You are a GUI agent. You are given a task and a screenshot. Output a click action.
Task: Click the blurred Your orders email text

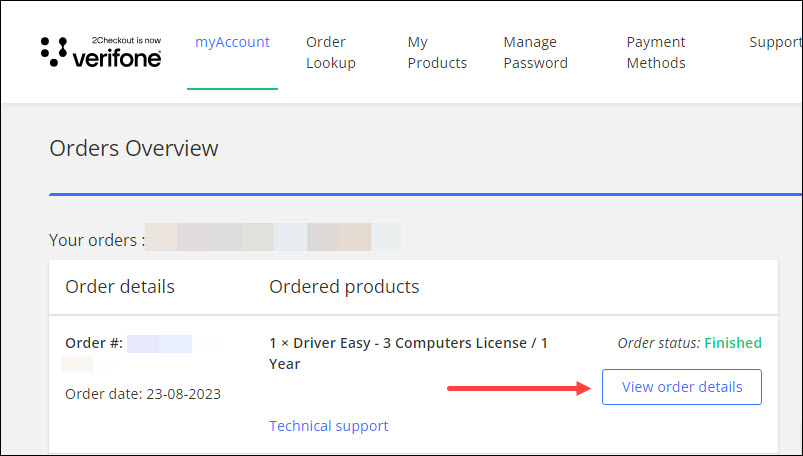(273, 238)
